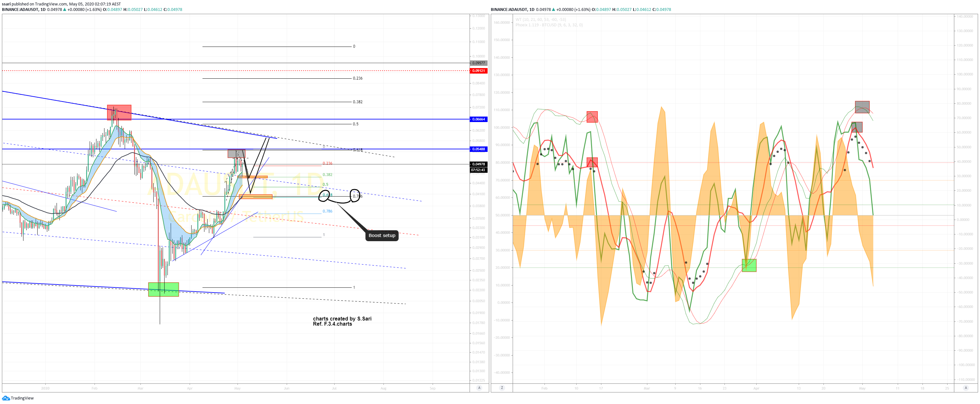The image size is (980, 404).
Task: Click the blue 0.786 Fibonacci level label
Action: [x=327, y=211]
